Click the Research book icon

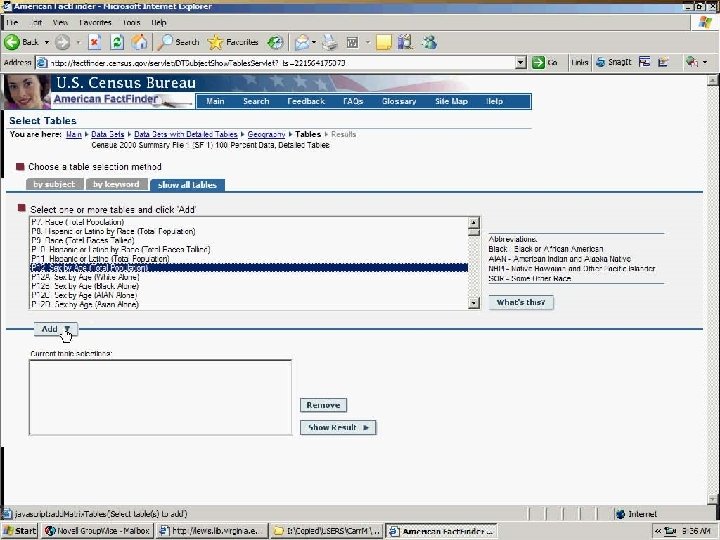(405, 42)
